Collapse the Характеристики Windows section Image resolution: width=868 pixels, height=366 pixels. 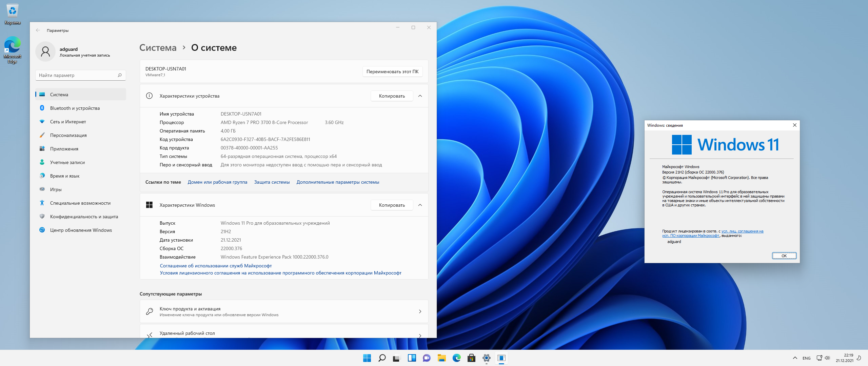coord(420,205)
